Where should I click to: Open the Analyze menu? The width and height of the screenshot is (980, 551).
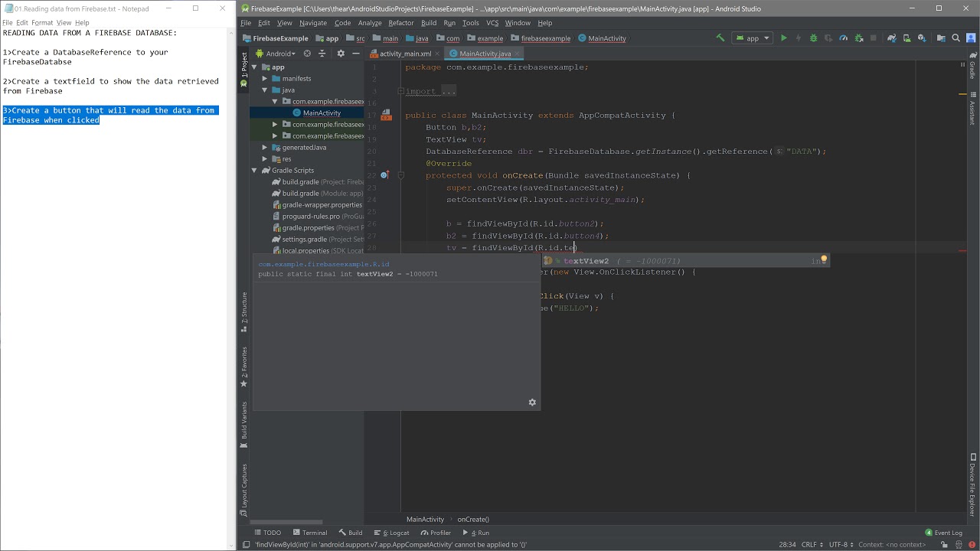[370, 23]
